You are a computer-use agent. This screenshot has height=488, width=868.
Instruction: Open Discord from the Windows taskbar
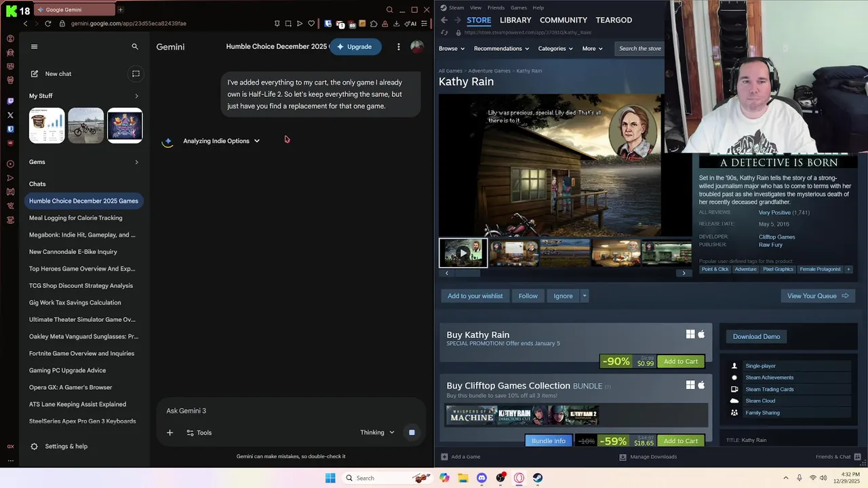[481, 478]
